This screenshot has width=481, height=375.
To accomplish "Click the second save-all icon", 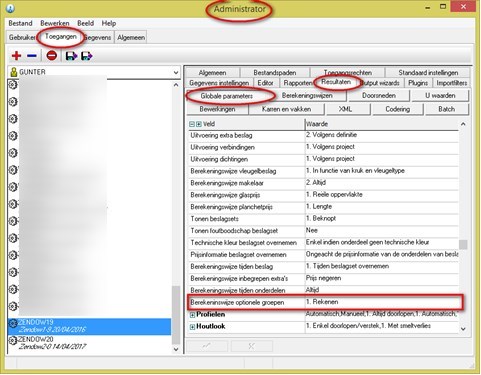I will coord(87,56).
